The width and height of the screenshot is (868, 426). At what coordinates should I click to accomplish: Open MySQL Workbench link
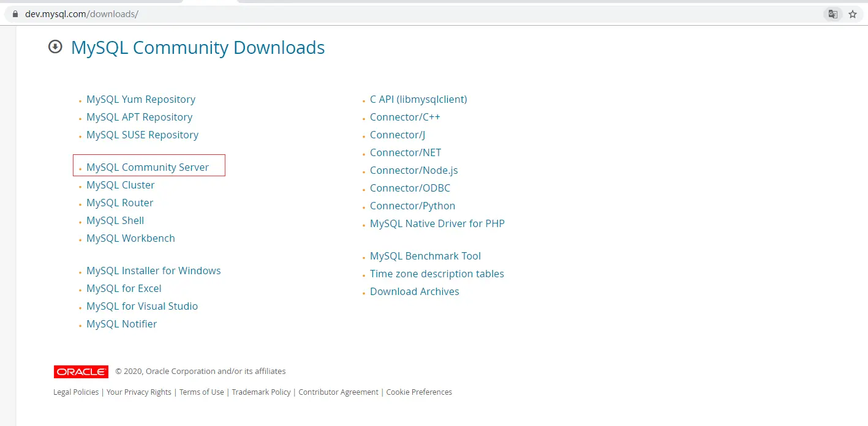click(x=130, y=238)
